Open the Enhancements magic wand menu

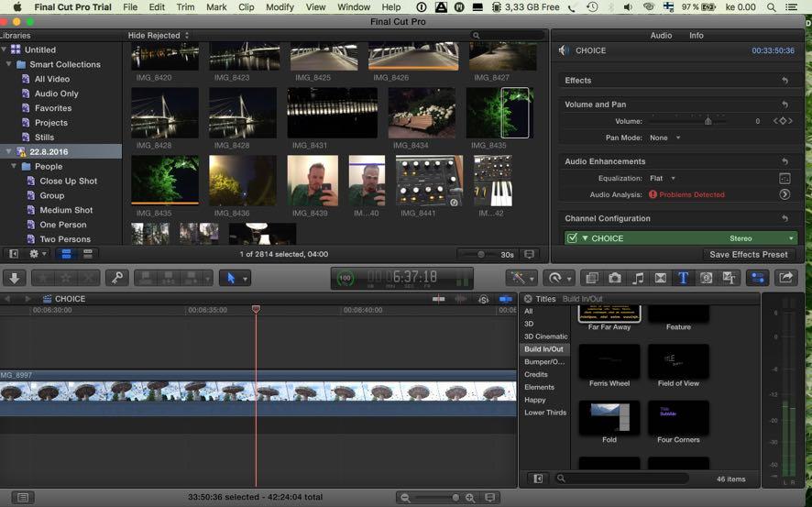coord(521,278)
